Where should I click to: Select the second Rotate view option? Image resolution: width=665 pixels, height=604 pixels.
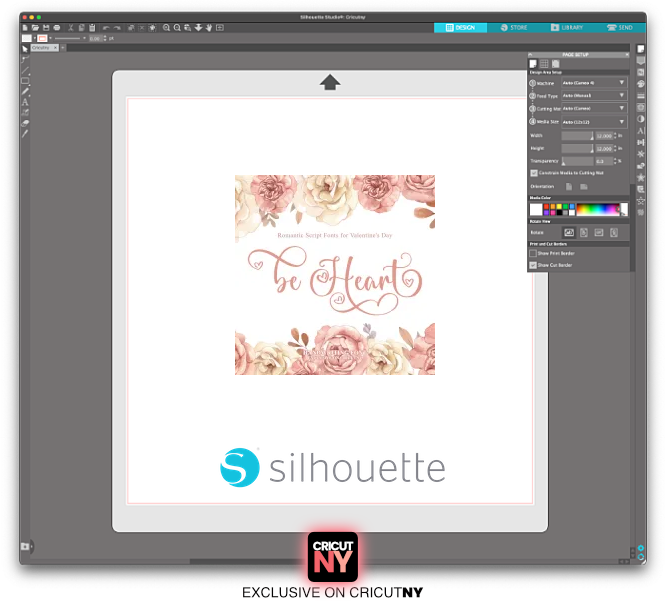click(584, 232)
